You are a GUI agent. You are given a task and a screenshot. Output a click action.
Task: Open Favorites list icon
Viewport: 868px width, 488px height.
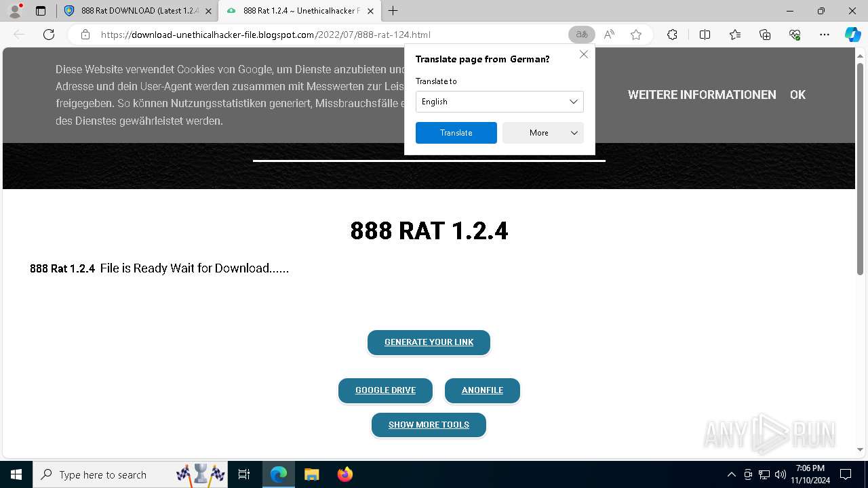tap(735, 35)
